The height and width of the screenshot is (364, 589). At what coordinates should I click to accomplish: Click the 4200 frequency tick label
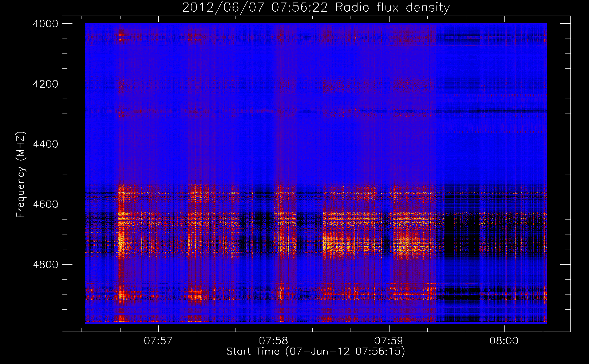pos(46,84)
